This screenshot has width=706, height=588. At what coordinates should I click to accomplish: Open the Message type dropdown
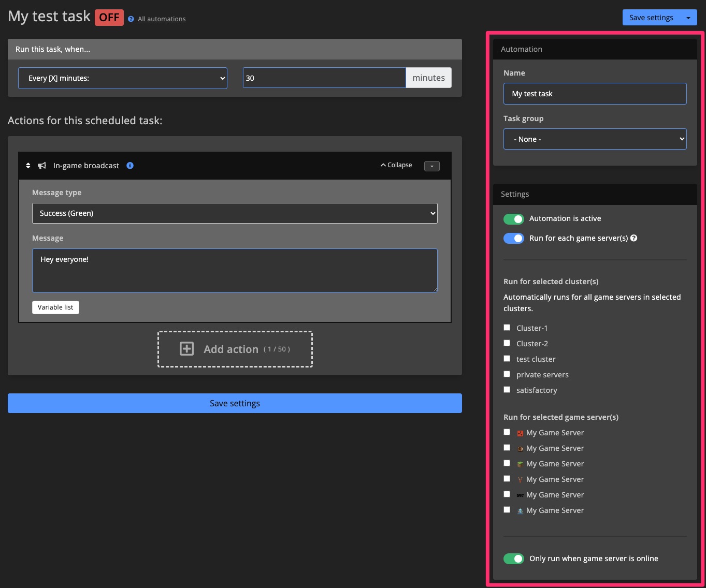coord(235,213)
